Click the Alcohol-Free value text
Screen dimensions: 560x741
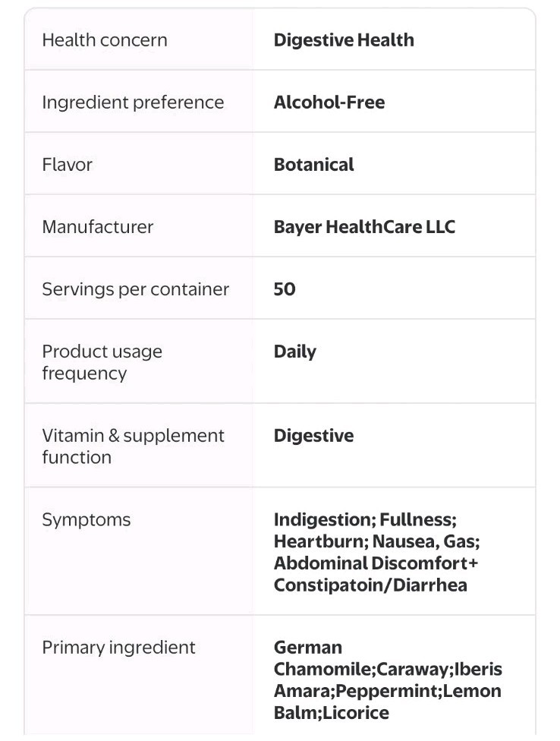point(329,102)
